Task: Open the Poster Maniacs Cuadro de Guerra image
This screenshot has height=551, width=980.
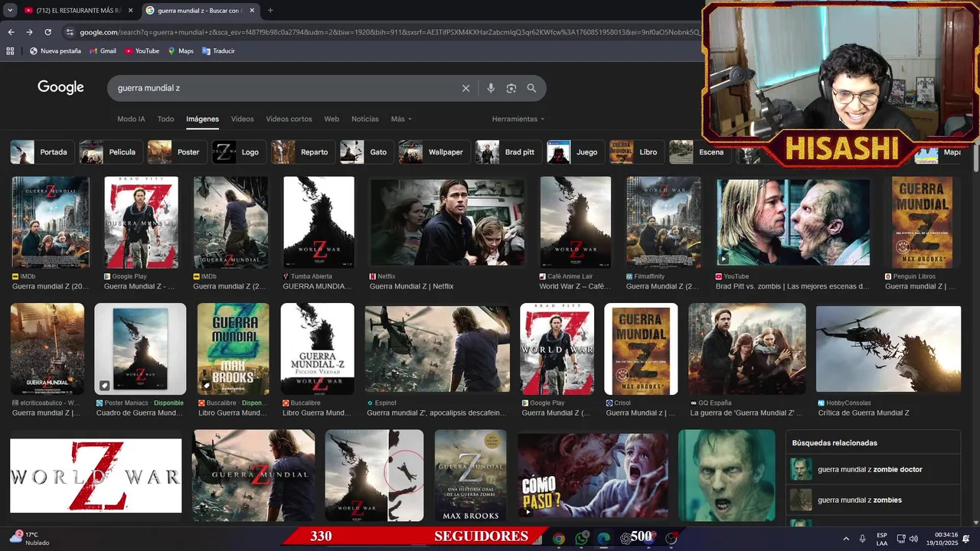Action: pyautogui.click(x=140, y=349)
